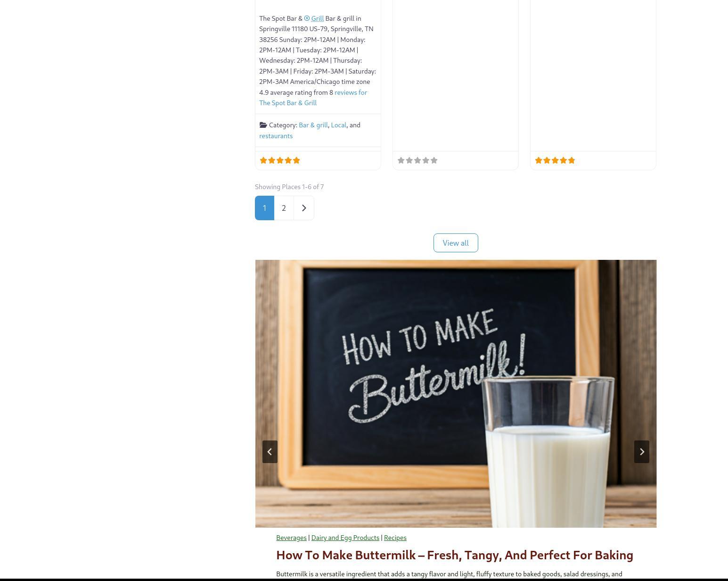This screenshot has width=728, height=581.
Task: Open reviews for The Spot Bar & Grill
Action: (x=313, y=98)
